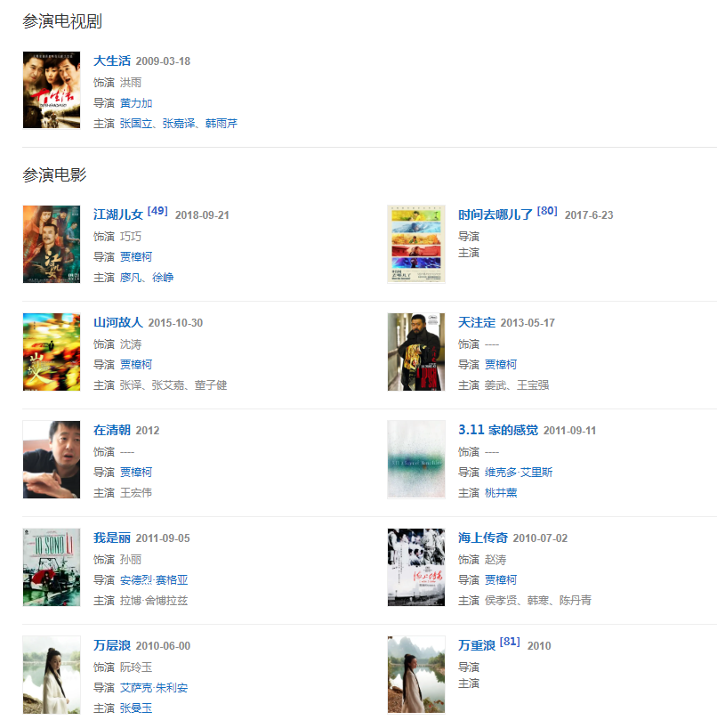Click actor 张国立 link

pos(136,124)
